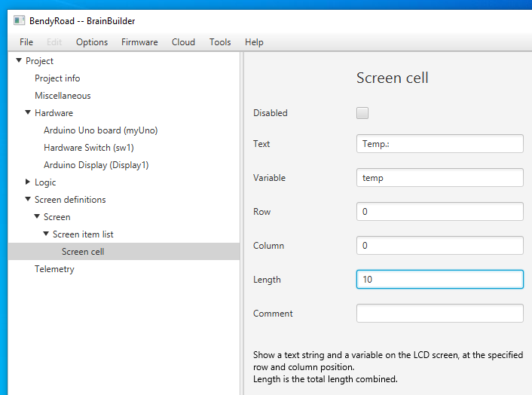Click the Screen definitions label

pyautogui.click(x=70, y=200)
